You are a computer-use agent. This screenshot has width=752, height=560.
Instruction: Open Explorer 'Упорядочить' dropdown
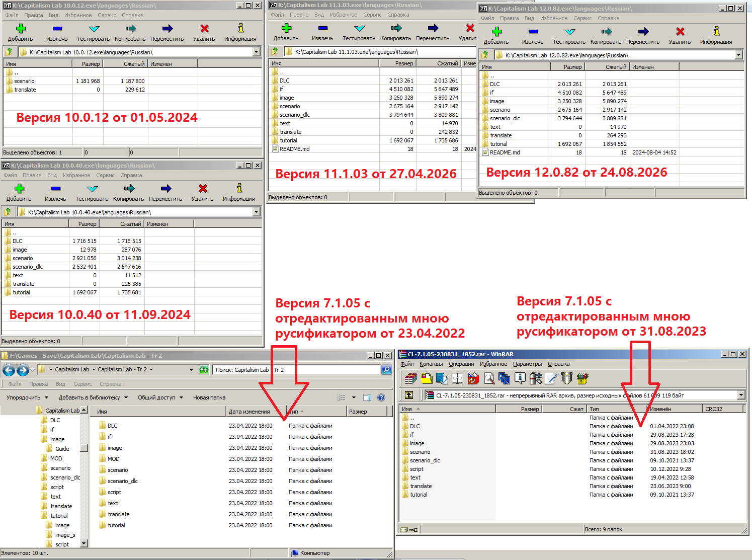(27, 397)
